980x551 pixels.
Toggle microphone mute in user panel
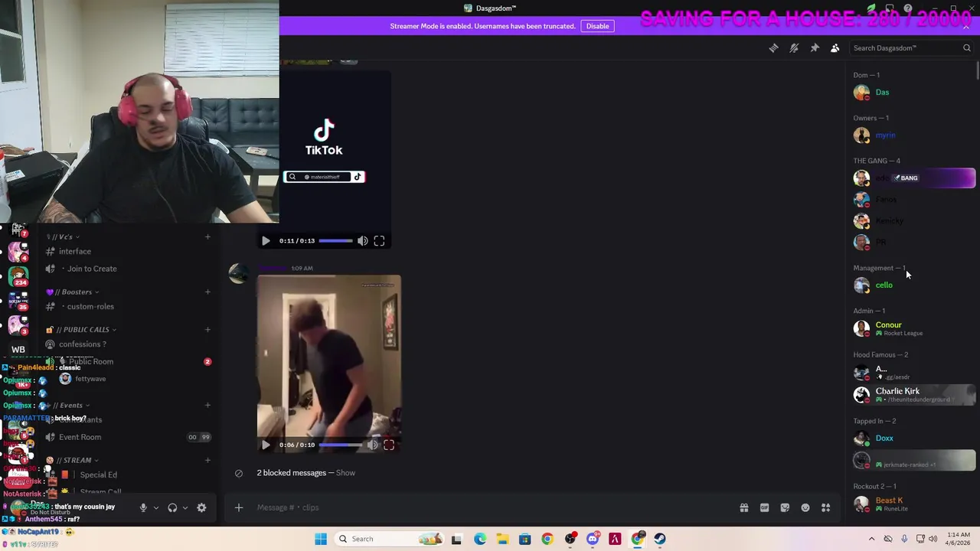coord(142,507)
